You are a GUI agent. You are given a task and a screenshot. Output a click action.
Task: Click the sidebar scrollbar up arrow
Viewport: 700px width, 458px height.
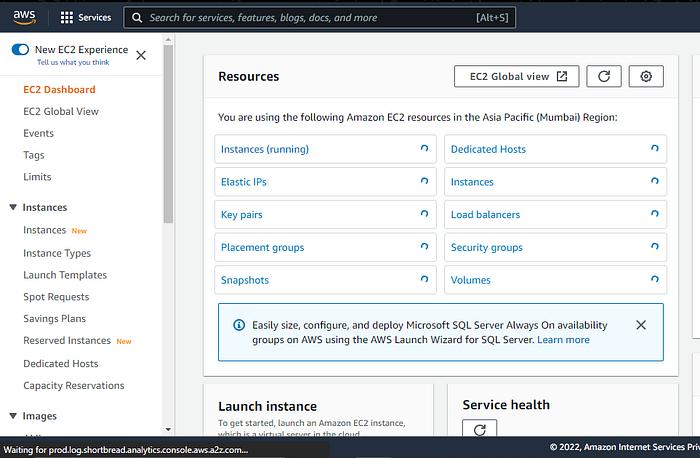tap(168, 40)
